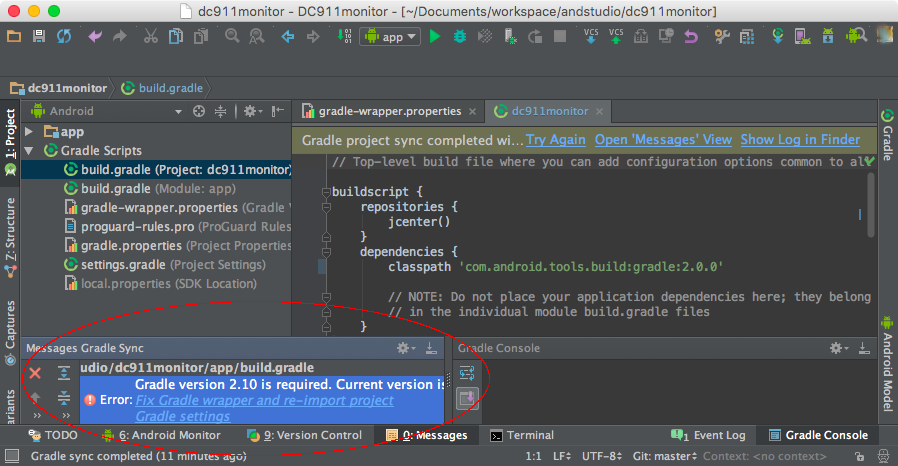
Task: Open AVD Manager toolbar icon
Action: [802, 37]
